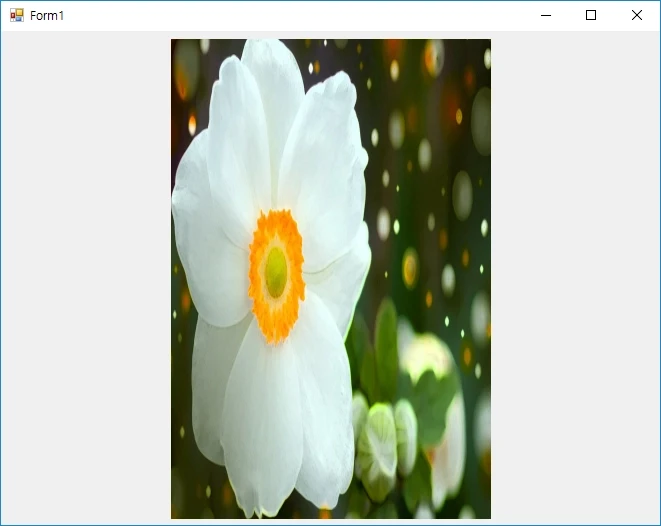Close the Form1 window

click(x=637, y=15)
